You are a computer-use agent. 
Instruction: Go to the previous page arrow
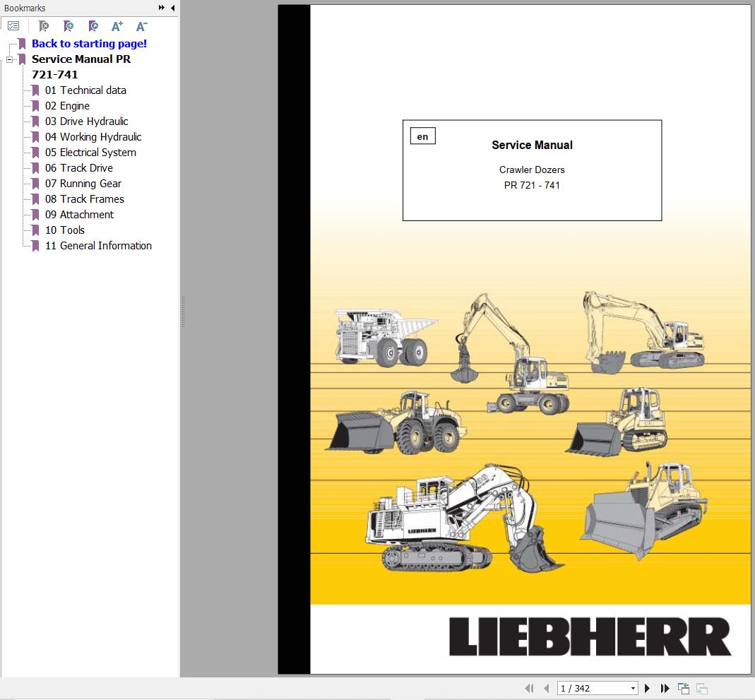tap(547, 689)
